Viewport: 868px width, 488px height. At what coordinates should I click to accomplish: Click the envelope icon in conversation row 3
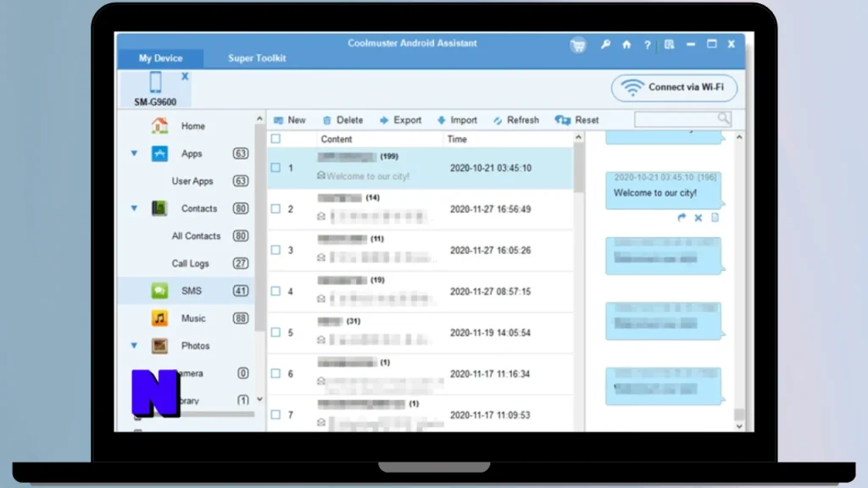(321, 258)
